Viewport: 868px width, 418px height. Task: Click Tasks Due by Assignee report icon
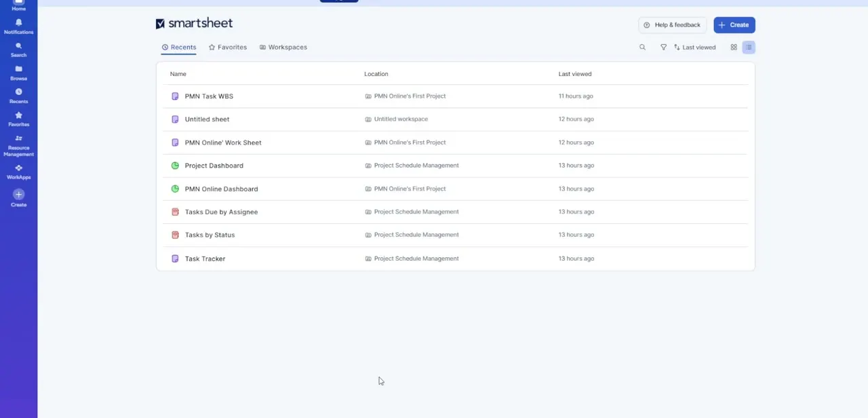(175, 212)
